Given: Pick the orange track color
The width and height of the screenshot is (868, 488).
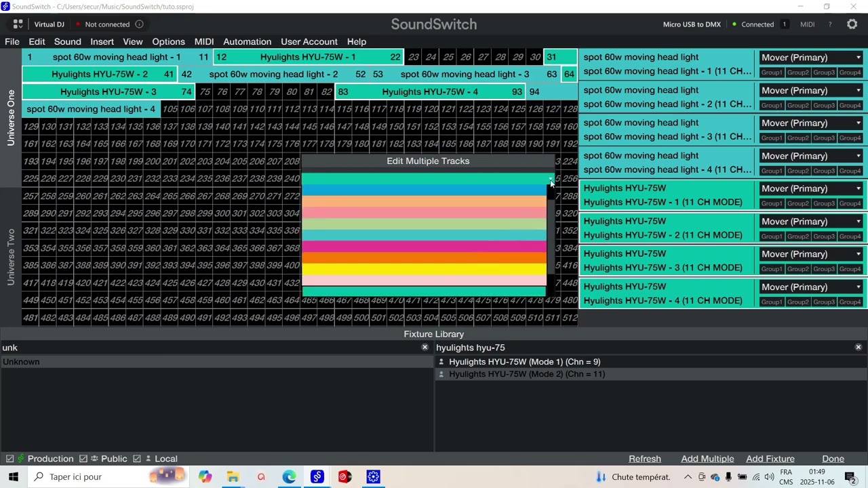Looking at the screenshot, I should tap(424, 258).
